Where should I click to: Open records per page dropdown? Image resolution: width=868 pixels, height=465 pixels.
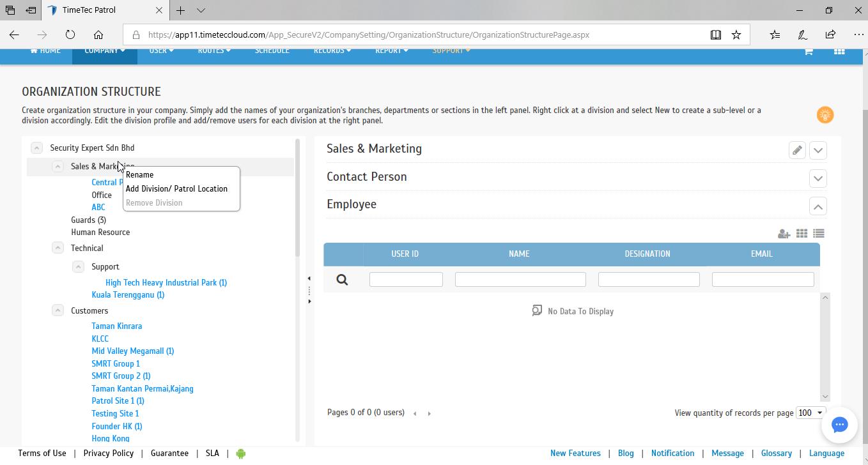point(810,413)
